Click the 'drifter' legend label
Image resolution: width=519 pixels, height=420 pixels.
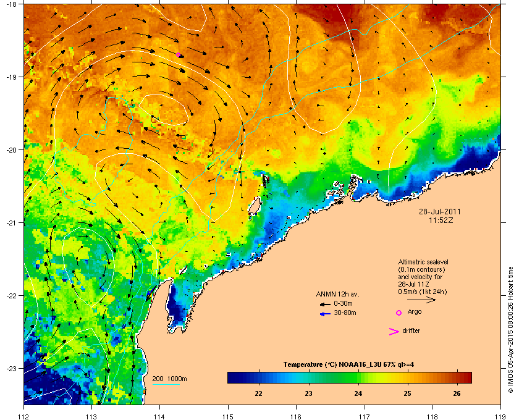411,330
